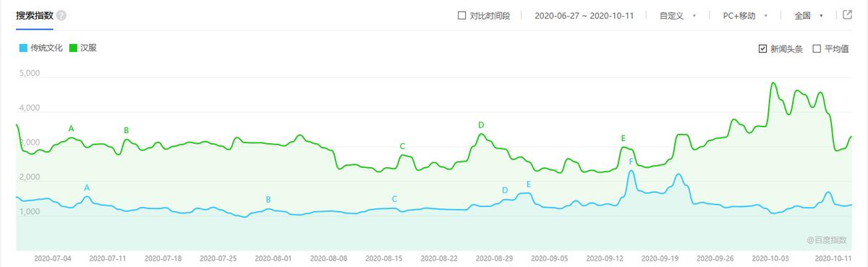The width and height of the screenshot is (868, 267).
Task: Click the help question mark beside 搜索指数
Action: tap(61, 15)
